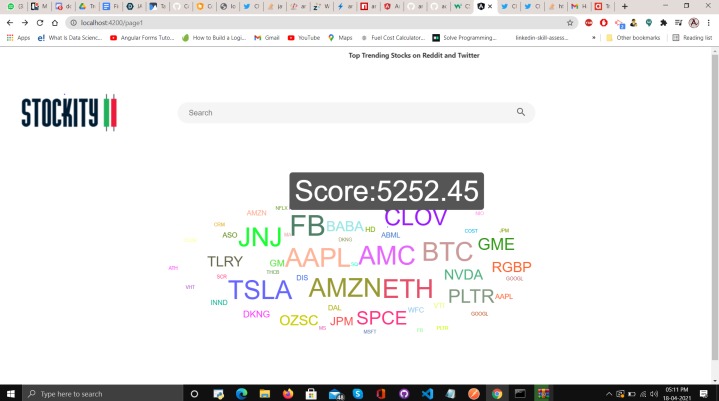
Task: Bookmark this page with star icon
Action: [570, 22]
